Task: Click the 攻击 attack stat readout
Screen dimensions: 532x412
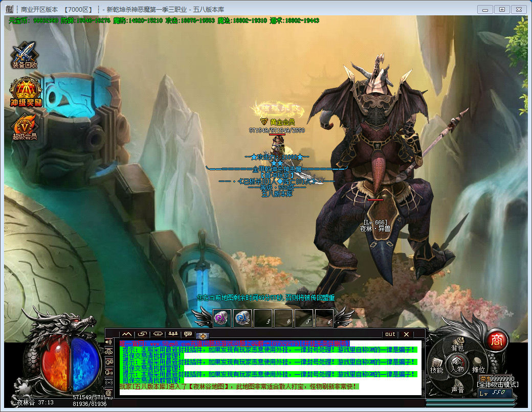Action: 190,20
